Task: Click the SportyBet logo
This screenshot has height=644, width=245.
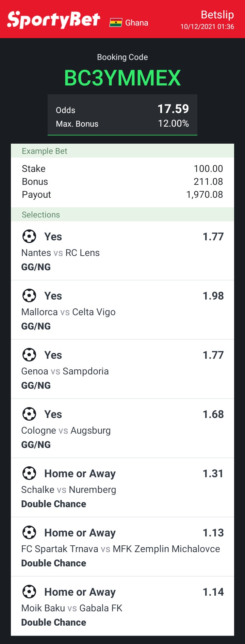Action: (54, 19)
